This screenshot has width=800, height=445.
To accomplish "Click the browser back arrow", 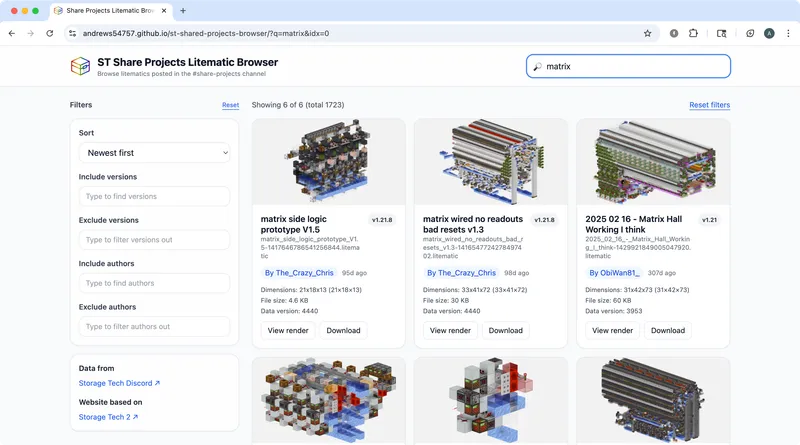I will click(x=12, y=33).
